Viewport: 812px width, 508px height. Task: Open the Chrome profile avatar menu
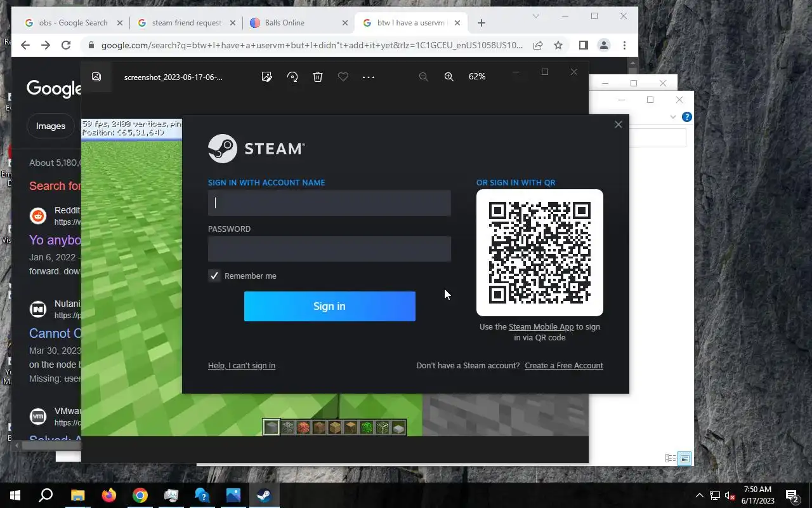click(604, 45)
